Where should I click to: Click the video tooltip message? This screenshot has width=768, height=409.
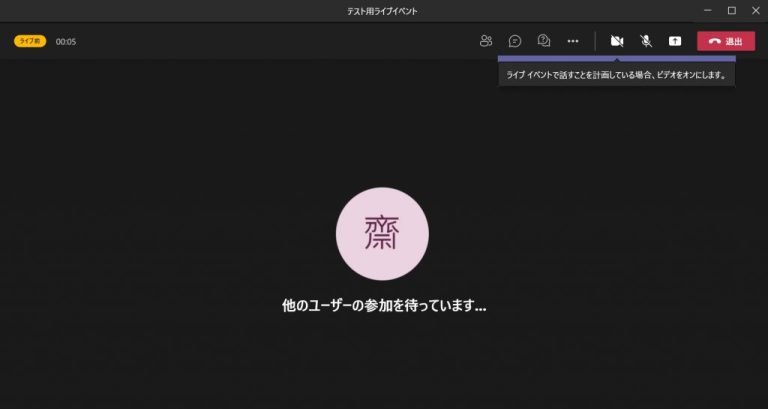click(x=616, y=74)
